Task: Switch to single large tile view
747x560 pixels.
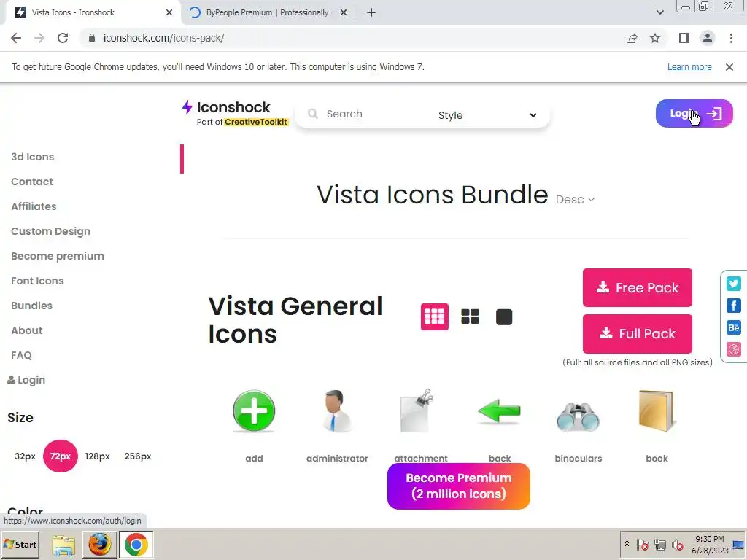Action: click(x=504, y=316)
